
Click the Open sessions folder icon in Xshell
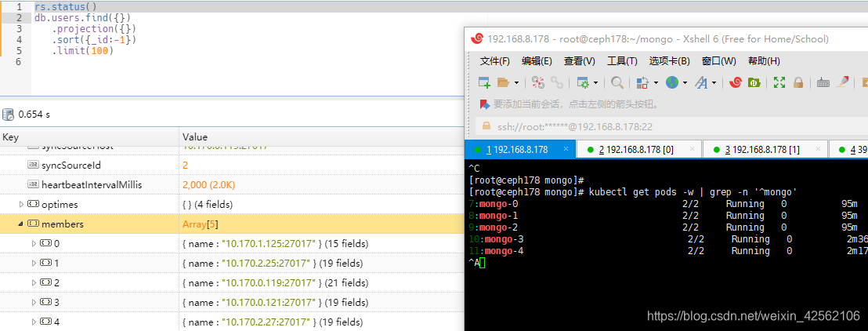click(x=503, y=82)
